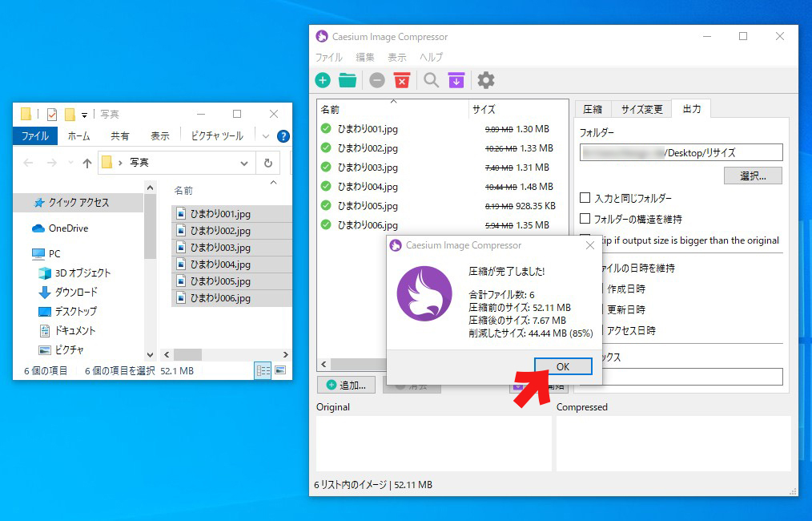Image resolution: width=812 pixels, height=521 pixels.
Task: Confirm the completion dialog with OK
Action: (563, 366)
